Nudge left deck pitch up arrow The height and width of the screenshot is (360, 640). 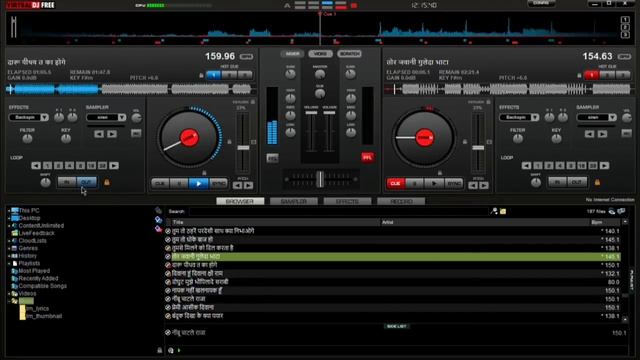click(x=248, y=186)
